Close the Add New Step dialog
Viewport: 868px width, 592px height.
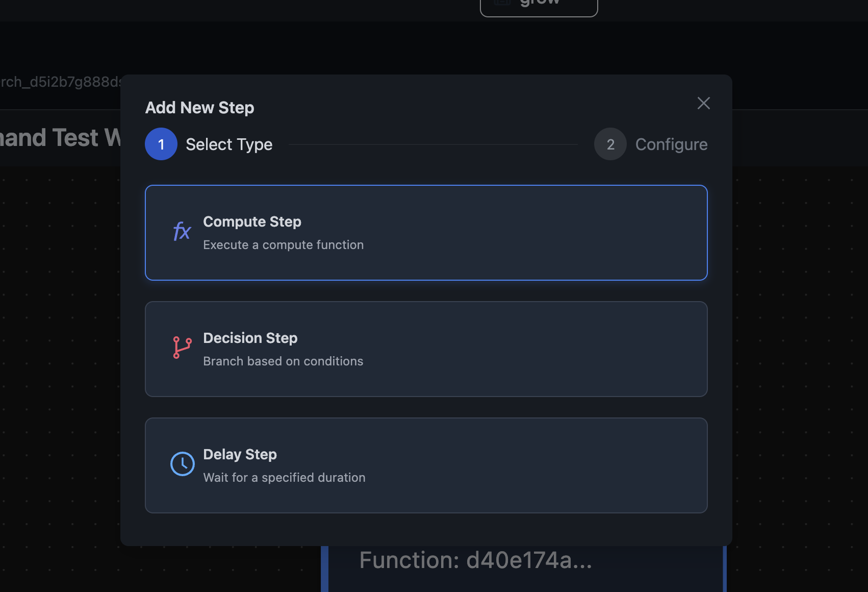click(x=703, y=103)
